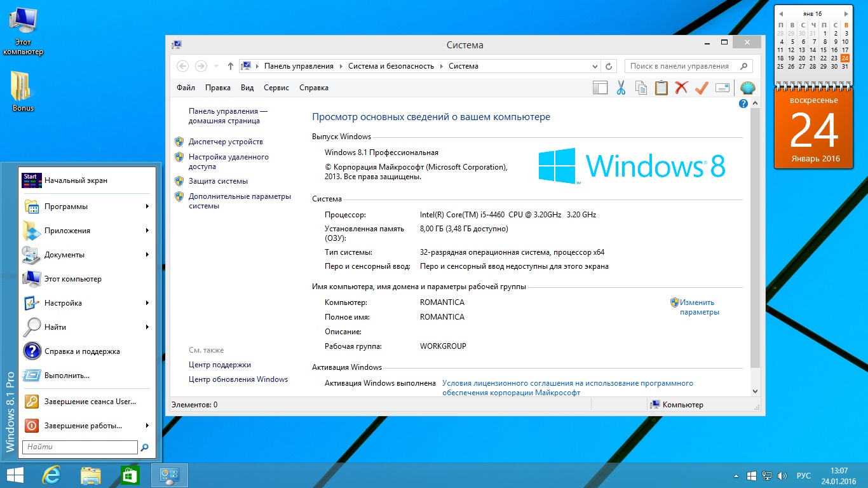Open the 'Сервис' menu
Screen dimensions: 868x488
click(x=276, y=88)
